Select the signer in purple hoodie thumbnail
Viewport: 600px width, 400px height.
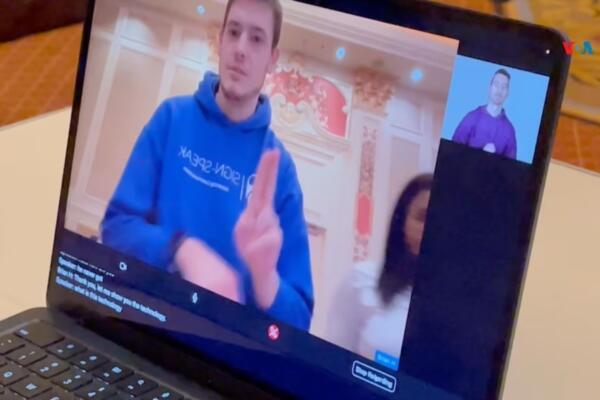tap(494, 109)
